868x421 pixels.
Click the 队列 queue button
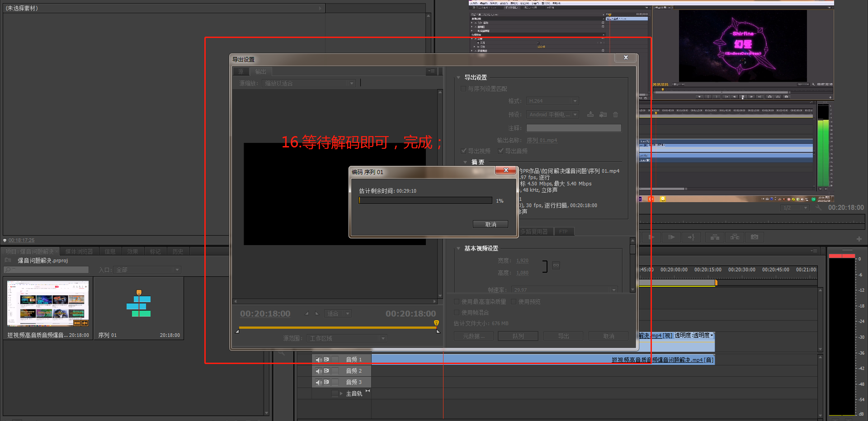pyautogui.click(x=518, y=336)
